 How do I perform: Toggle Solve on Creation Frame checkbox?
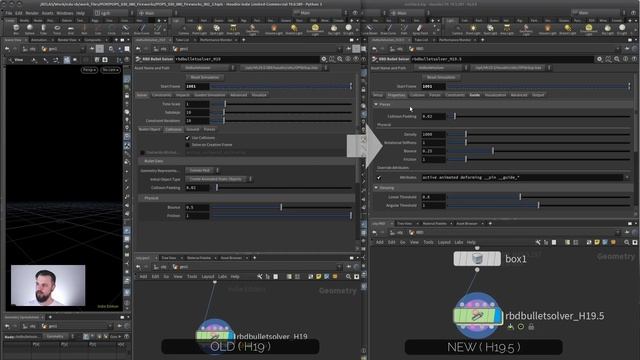[188, 145]
